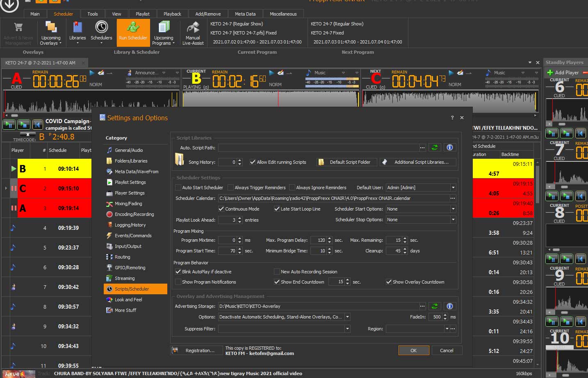This screenshot has width=588, height=378.
Task: Enable New Auto Recording Session
Action: pyautogui.click(x=277, y=272)
